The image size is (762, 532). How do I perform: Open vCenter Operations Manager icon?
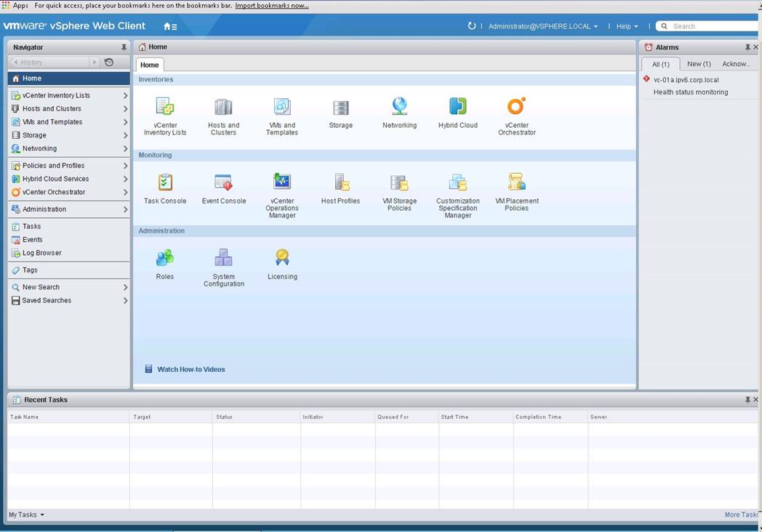[x=282, y=181]
